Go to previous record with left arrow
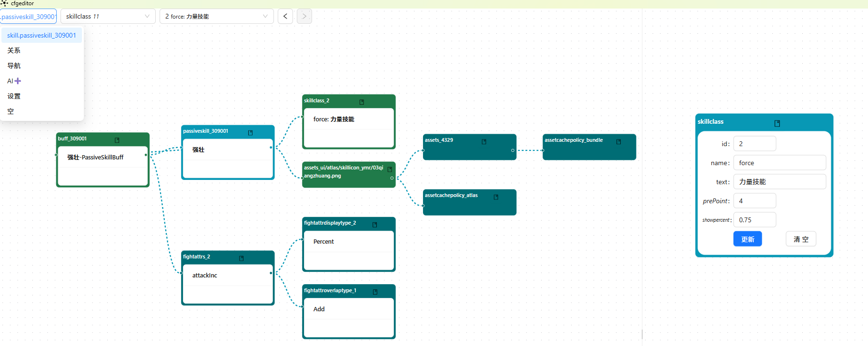 (x=285, y=16)
